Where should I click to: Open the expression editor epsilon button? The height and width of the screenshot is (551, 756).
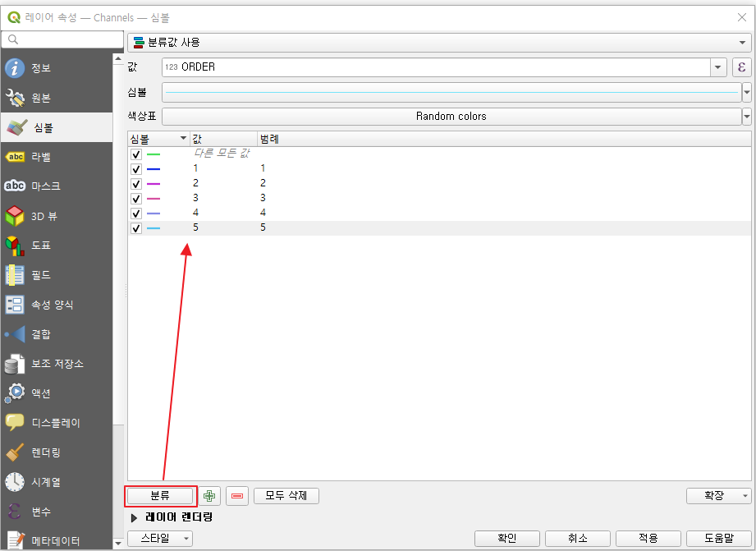tap(741, 67)
